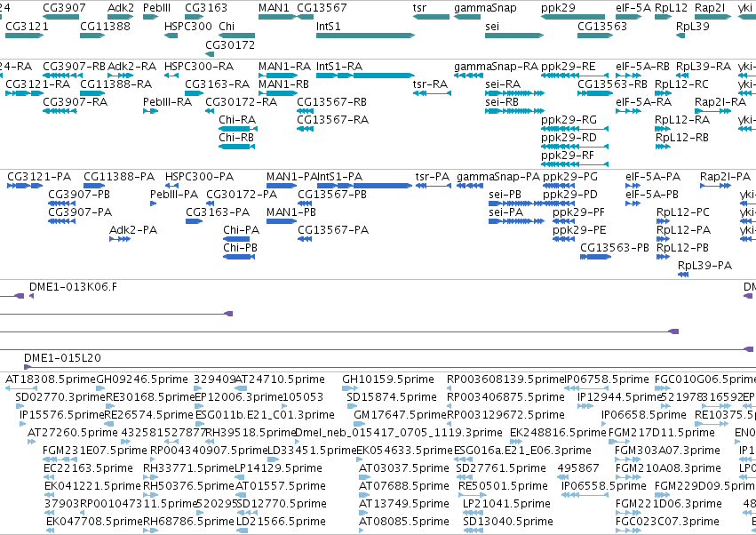Select the PebIII gene label
This screenshot has width=756, height=535.
point(156,8)
